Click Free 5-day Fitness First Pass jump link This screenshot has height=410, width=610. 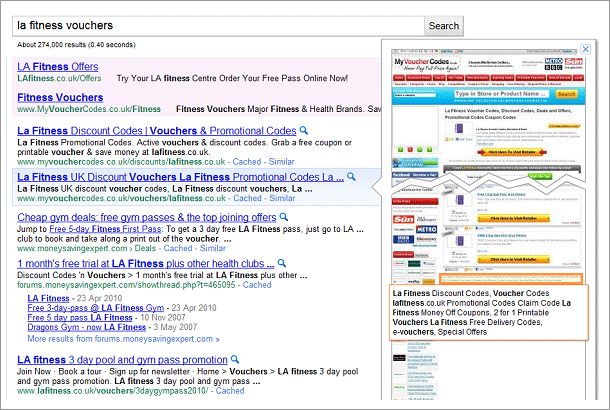coord(105,229)
